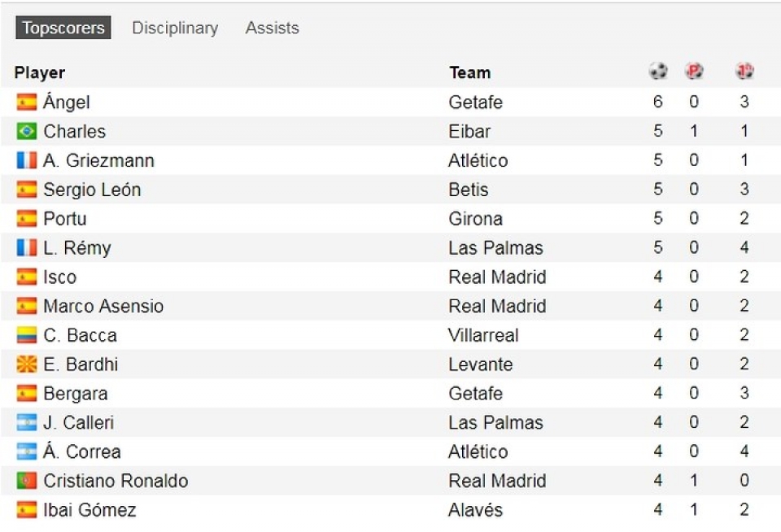Click the first goals column header icon
The height and width of the screenshot is (532, 781).
click(744, 72)
